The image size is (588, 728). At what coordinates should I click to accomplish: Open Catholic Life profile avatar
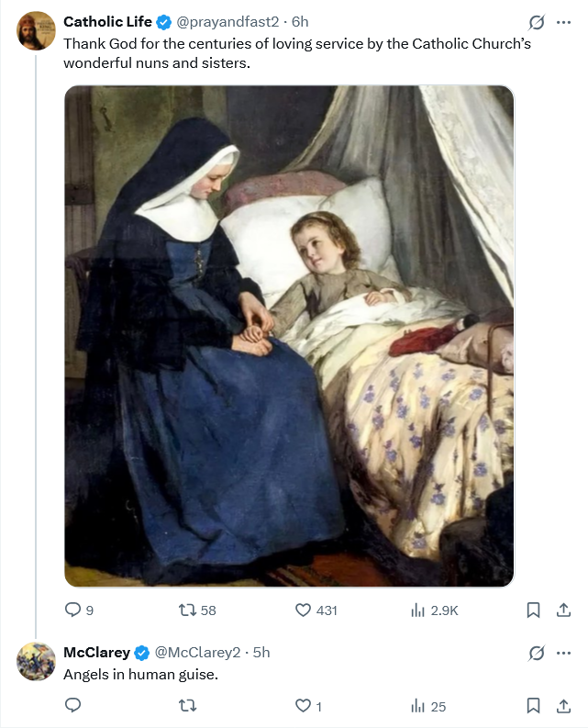[36, 30]
